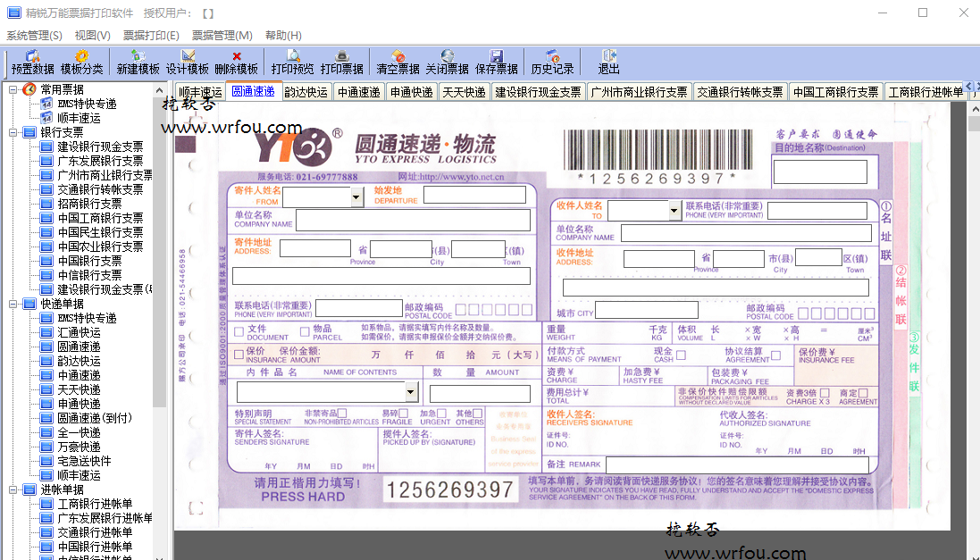Choose 宅急送快件 tree item
The image size is (980, 560).
[84, 461]
